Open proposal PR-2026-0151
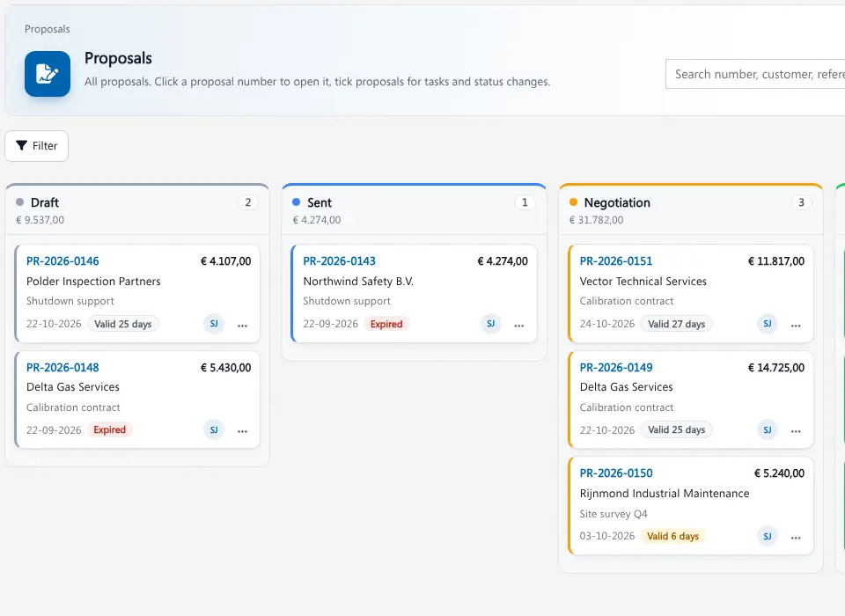This screenshot has height=616, width=845. (x=616, y=261)
